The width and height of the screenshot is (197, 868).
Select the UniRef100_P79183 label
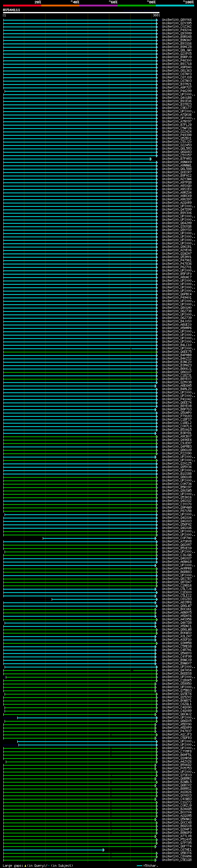pyautogui.click(x=177, y=416)
